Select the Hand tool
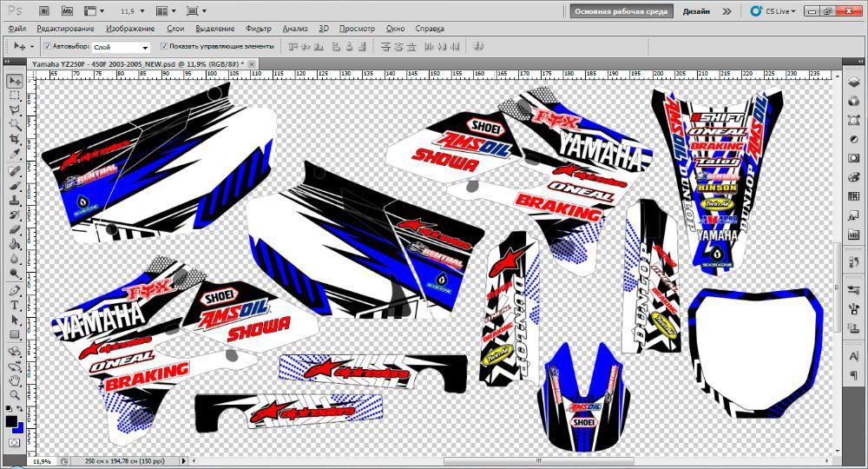Viewport: 868px width, 469px height. [15, 380]
